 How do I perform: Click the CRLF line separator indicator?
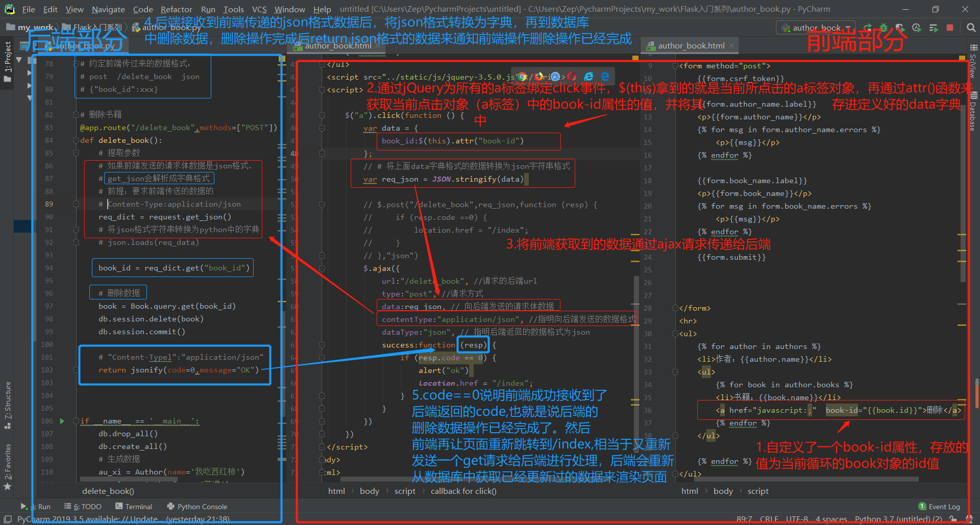(769, 519)
